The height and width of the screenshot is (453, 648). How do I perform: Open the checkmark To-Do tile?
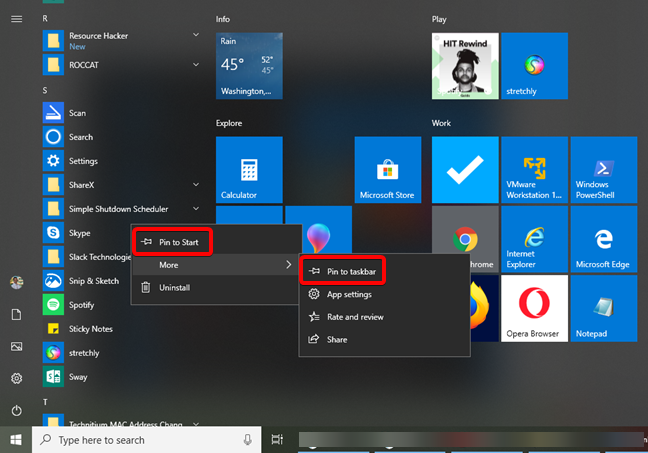coord(465,170)
